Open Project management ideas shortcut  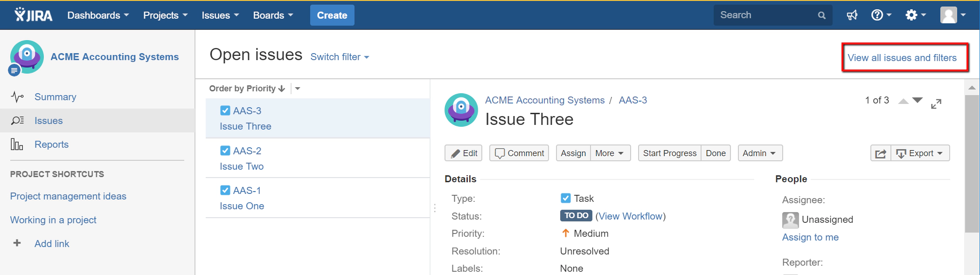point(68,196)
